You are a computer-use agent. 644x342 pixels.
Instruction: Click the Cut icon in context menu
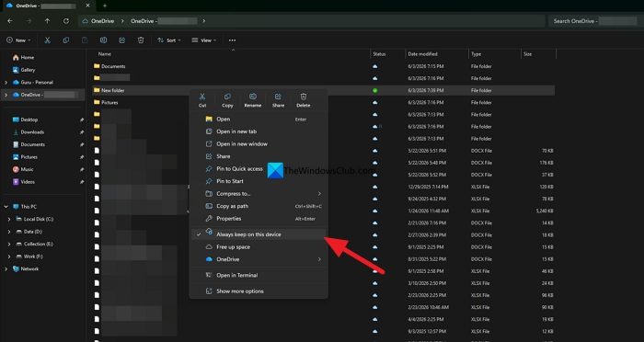click(x=202, y=97)
